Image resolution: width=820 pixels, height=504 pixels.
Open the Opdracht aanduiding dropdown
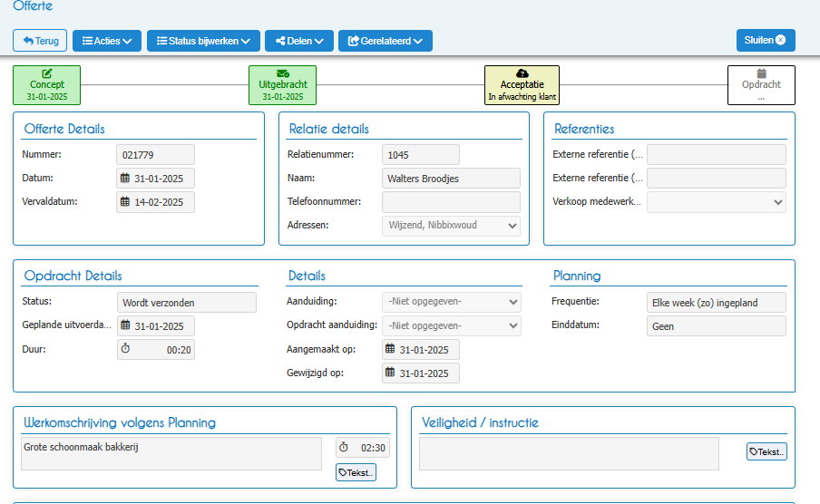coord(452,325)
